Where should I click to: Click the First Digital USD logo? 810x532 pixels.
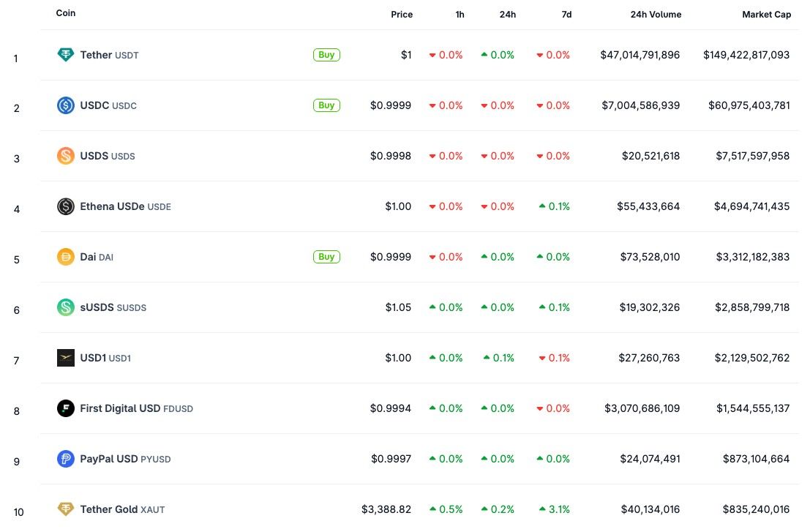(66, 408)
